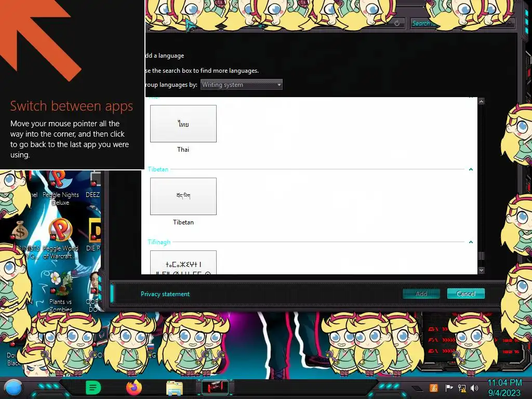Click the language list scroll down arrow
The width and height of the screenshot is (532, 399).
tap(481, 270)
